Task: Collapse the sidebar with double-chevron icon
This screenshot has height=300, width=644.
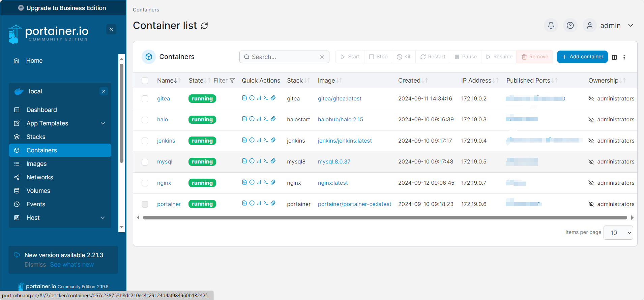Action: pos(111,29)
